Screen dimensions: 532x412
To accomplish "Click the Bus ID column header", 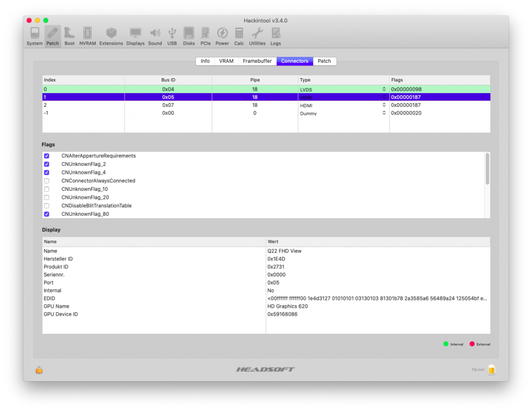I will point(168,80).
